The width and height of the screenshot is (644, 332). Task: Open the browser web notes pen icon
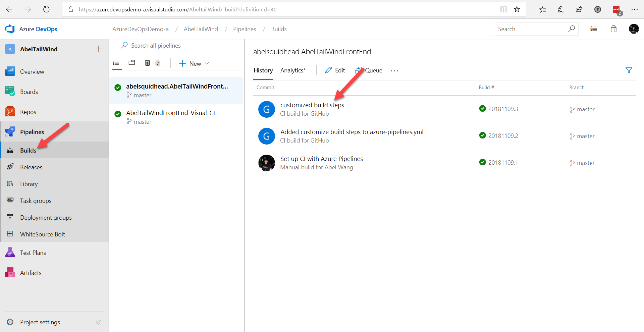561,9
